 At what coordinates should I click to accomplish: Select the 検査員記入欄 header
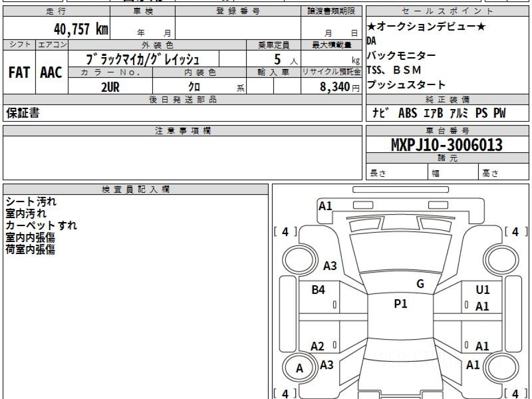tap(136, 189)
